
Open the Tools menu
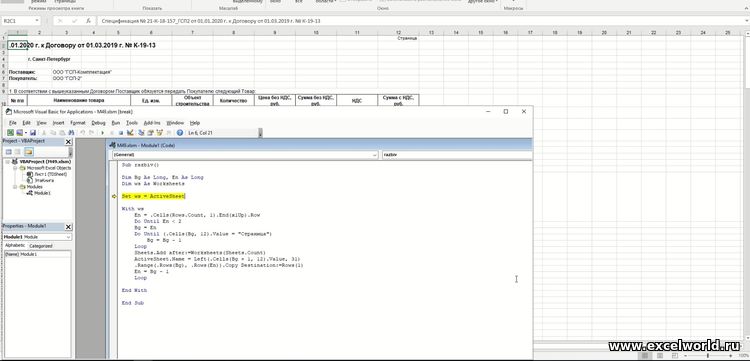[x=132, y=123]
